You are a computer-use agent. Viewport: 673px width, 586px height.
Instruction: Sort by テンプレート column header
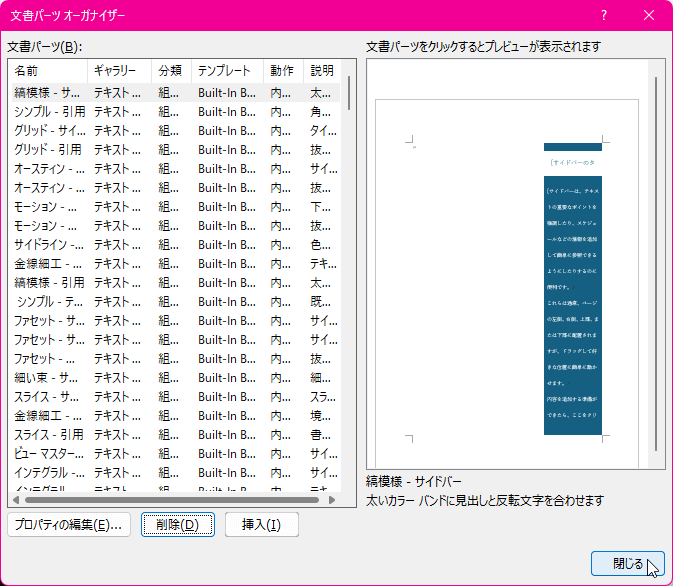[x=227, y=71]
